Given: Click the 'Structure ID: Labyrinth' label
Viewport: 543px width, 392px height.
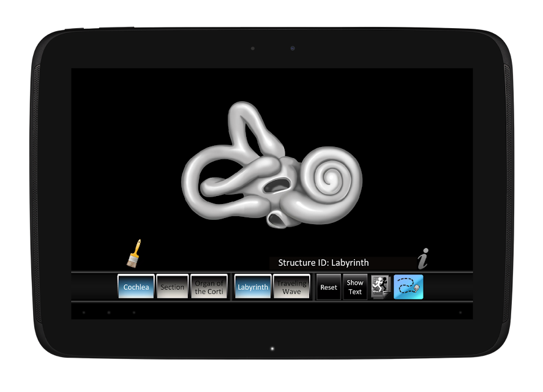Looking at the screenshot, I should [323, 263].
